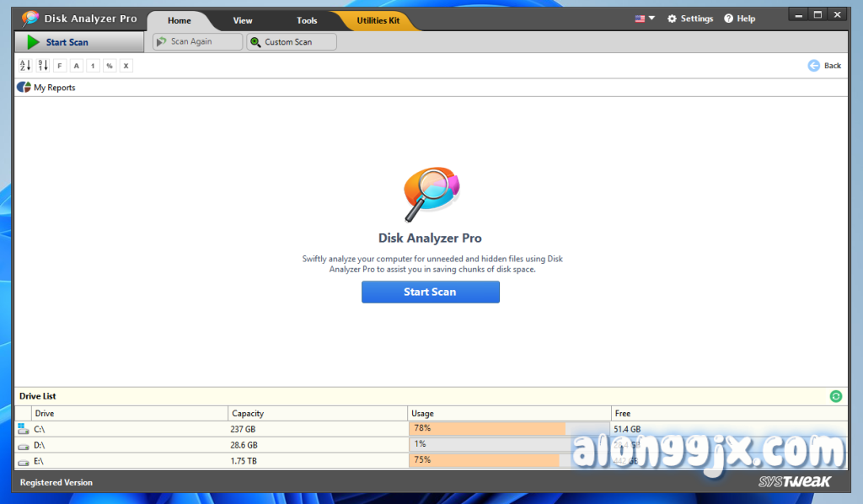Click the toolbar icon labeled 1
This screenshot has height=504, width=863.
[93, 66]
